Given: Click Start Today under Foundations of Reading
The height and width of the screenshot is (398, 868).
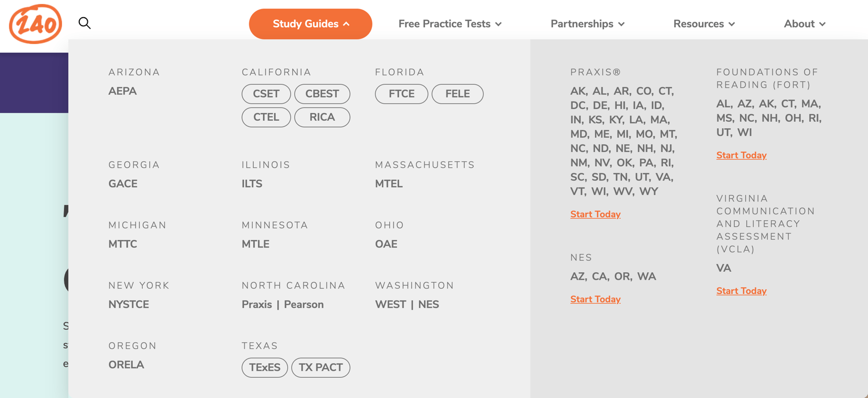Looking at the screenshot, I should (741, 155).
